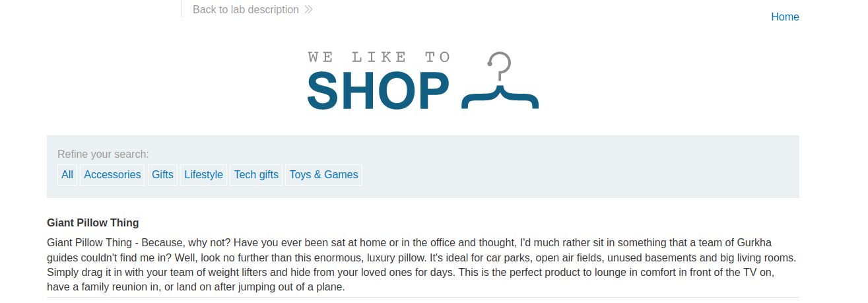
Task: Click the double chevron beside lab description
Action: 308,10
